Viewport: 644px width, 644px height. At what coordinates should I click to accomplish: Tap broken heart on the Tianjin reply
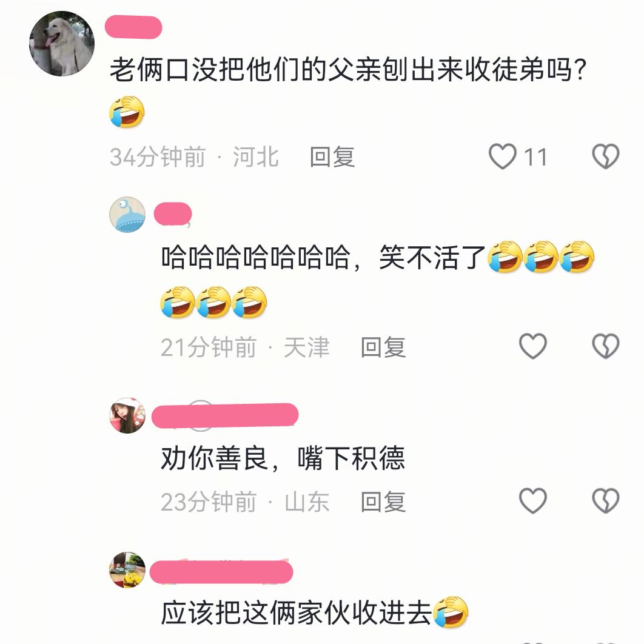[605, 346]
